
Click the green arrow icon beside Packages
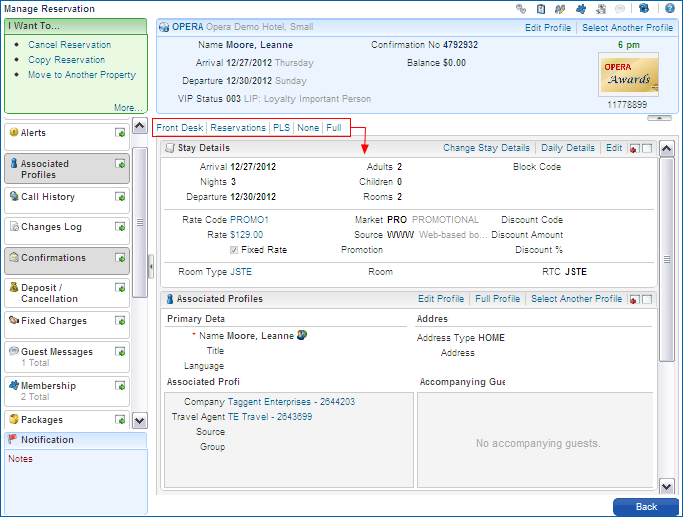pyautogui.click(x=120, y=420)
